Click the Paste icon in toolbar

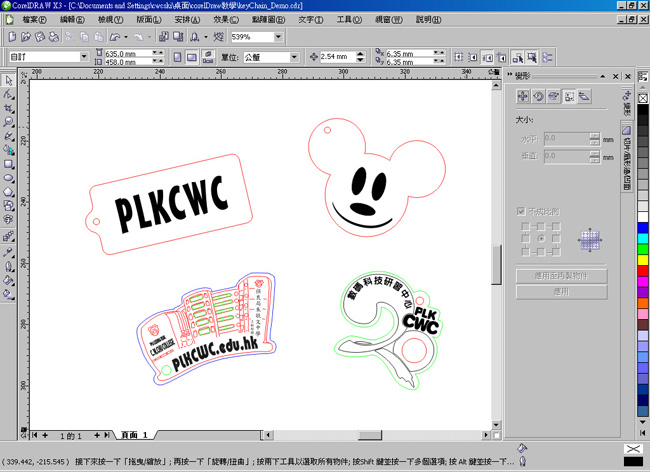pos(99,37)
